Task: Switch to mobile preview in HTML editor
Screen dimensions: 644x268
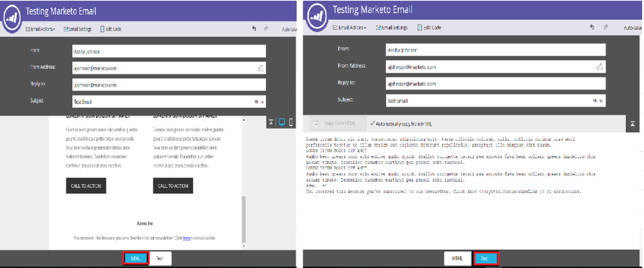Action: click(x=291, y=122)
